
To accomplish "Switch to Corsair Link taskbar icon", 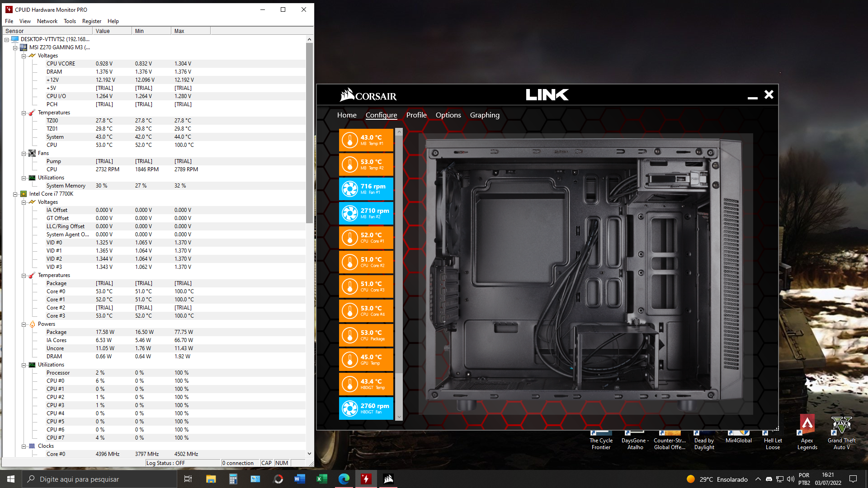I will (388, 479).
